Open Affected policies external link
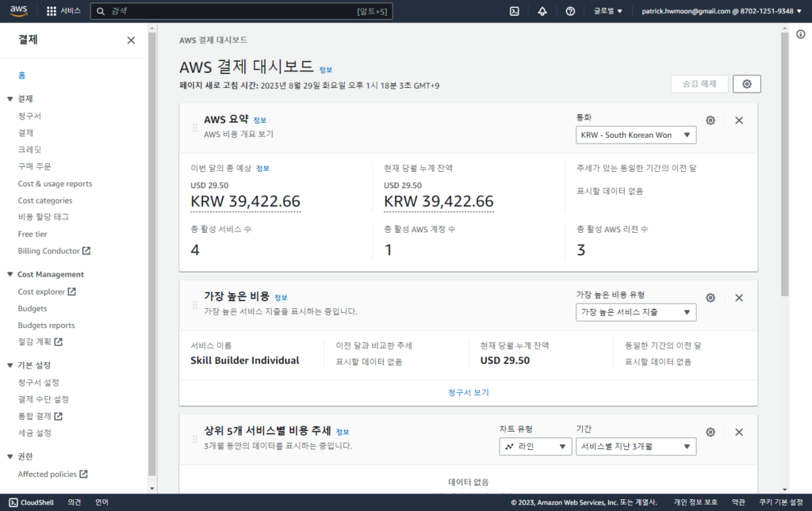Viewport: 812px width, 511px height. coord(52,475)
